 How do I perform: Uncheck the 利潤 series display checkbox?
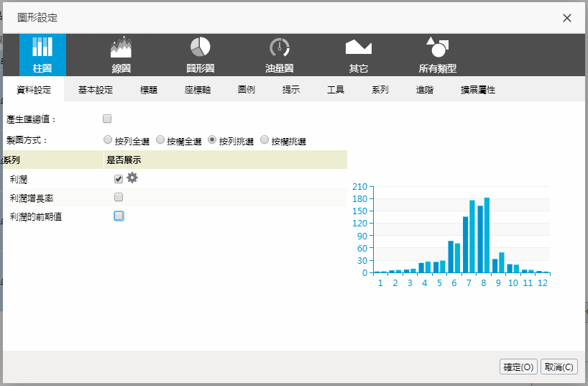pos(119,179)
